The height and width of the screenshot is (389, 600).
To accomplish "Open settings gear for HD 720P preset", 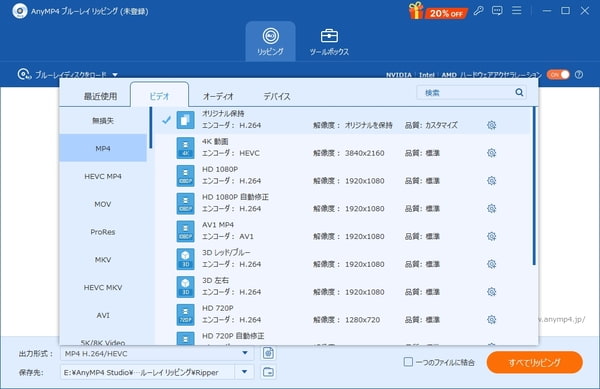I will pos(492,319).
